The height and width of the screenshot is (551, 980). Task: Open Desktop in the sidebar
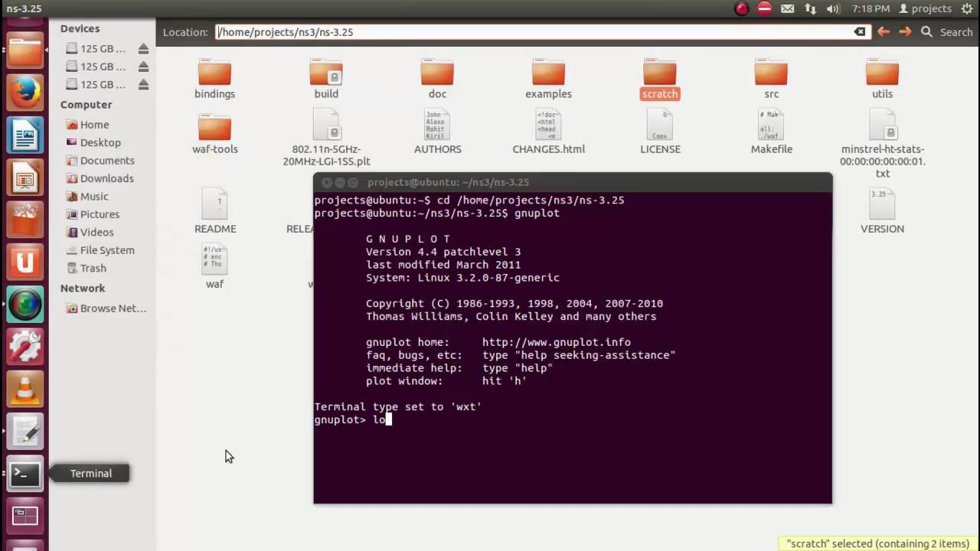pos(100,142)
